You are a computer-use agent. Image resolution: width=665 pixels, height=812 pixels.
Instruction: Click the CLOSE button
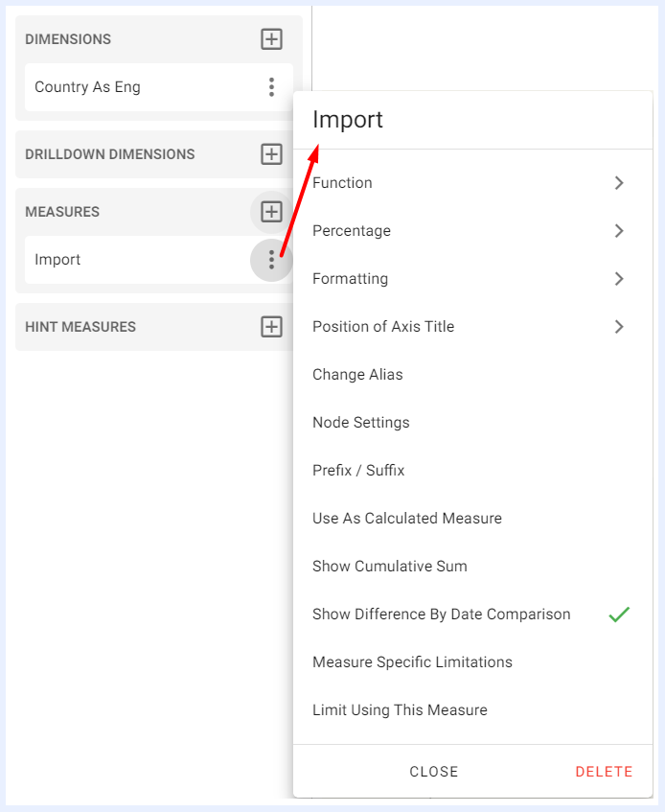click(x=434, y=772)
